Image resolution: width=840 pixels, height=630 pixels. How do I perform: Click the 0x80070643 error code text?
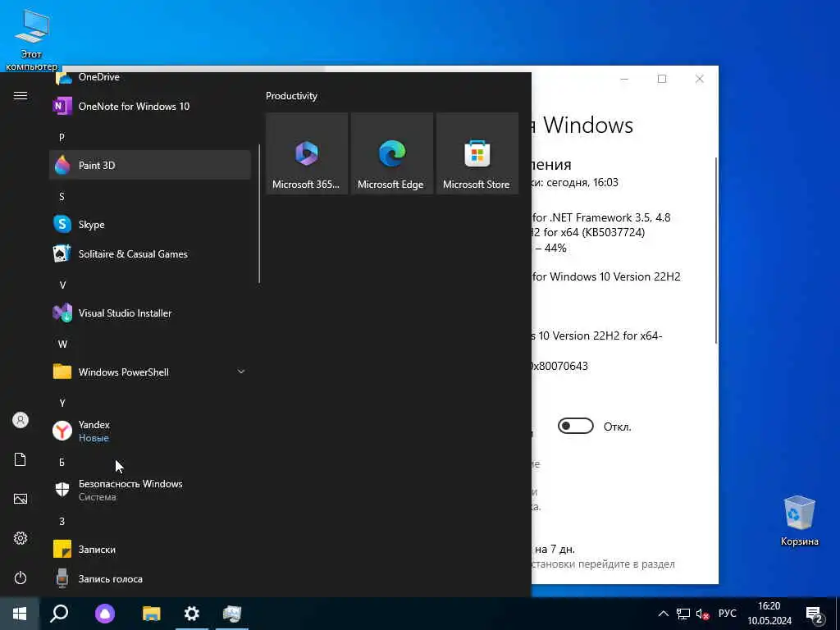[x=558, y=366]
